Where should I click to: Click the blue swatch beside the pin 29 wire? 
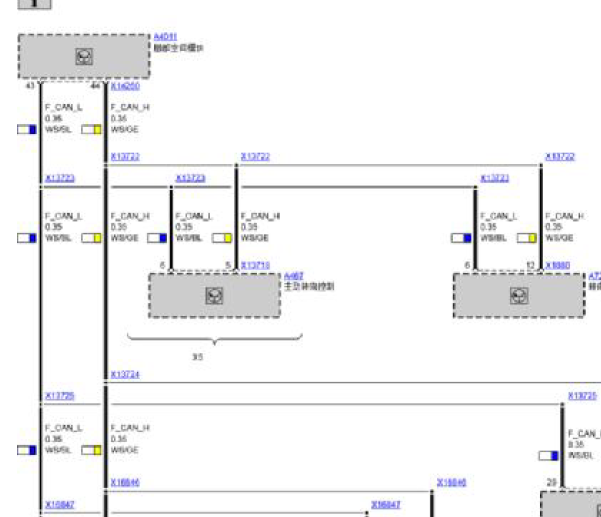548,456
